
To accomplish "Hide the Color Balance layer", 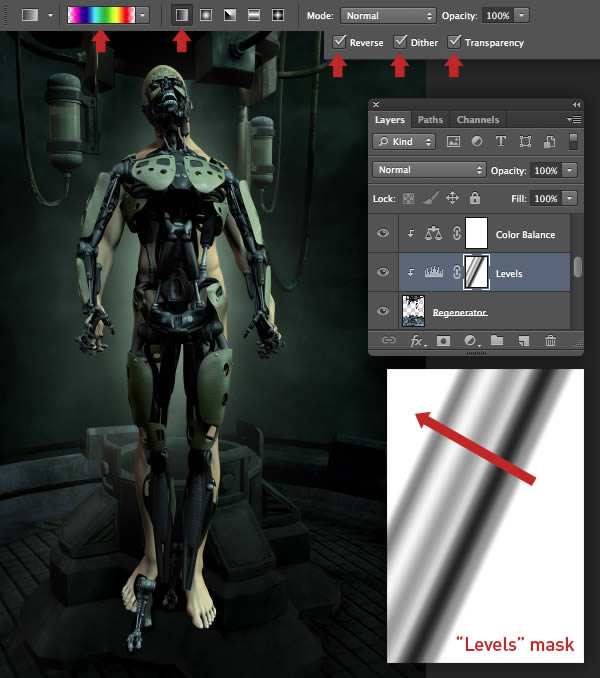I will tap(383, 233).
